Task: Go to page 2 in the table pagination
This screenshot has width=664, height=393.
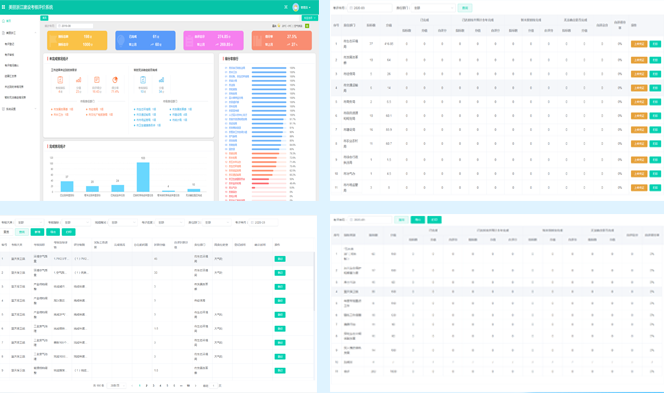Action: click(147, 386)
